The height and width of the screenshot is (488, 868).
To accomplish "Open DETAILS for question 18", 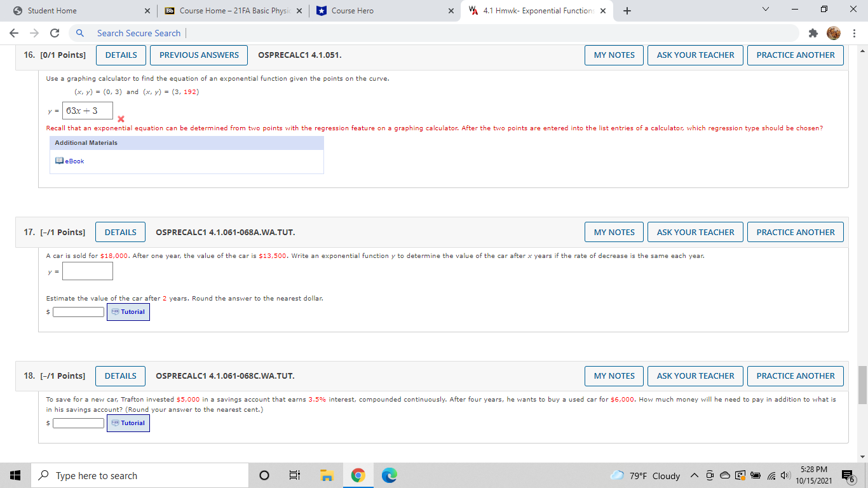I will (121, 376).
